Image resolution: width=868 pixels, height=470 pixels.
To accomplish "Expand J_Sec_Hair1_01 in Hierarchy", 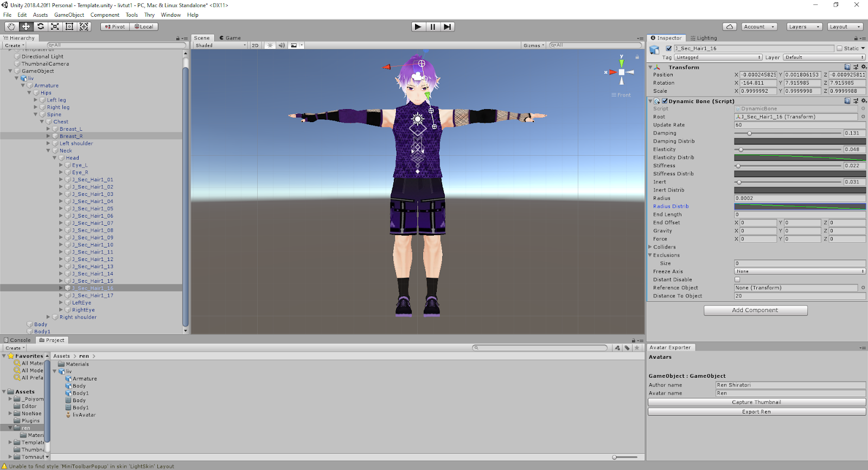I will click(61, 180).
